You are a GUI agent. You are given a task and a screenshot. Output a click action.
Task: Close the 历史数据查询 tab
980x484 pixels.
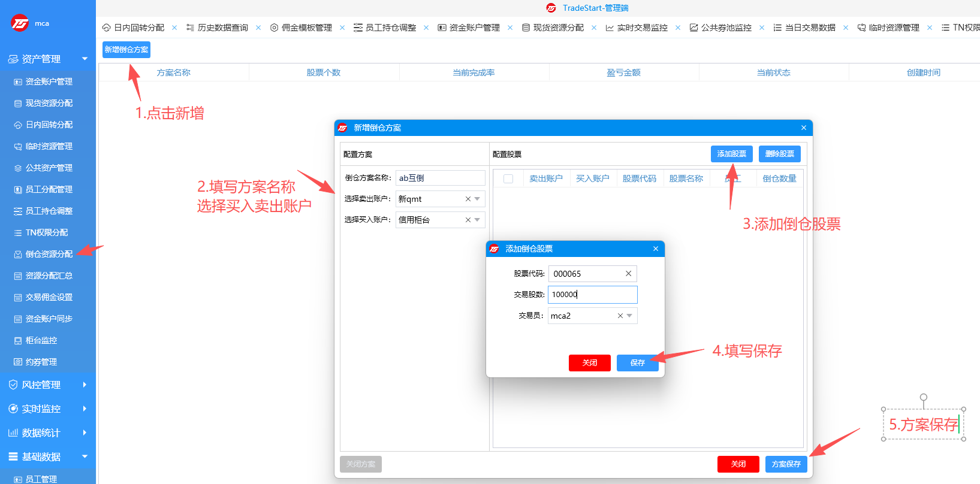(x=258, y=28)
